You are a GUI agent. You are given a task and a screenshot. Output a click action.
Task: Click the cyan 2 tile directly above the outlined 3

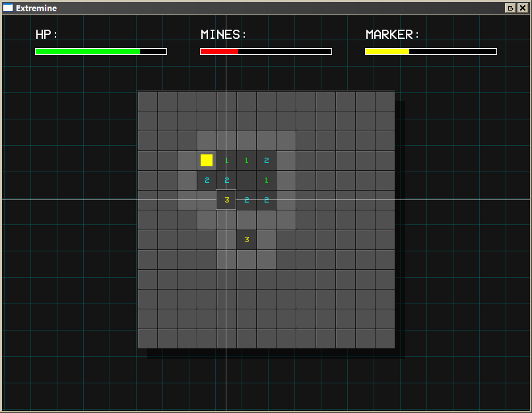click(x=226, y=180)
